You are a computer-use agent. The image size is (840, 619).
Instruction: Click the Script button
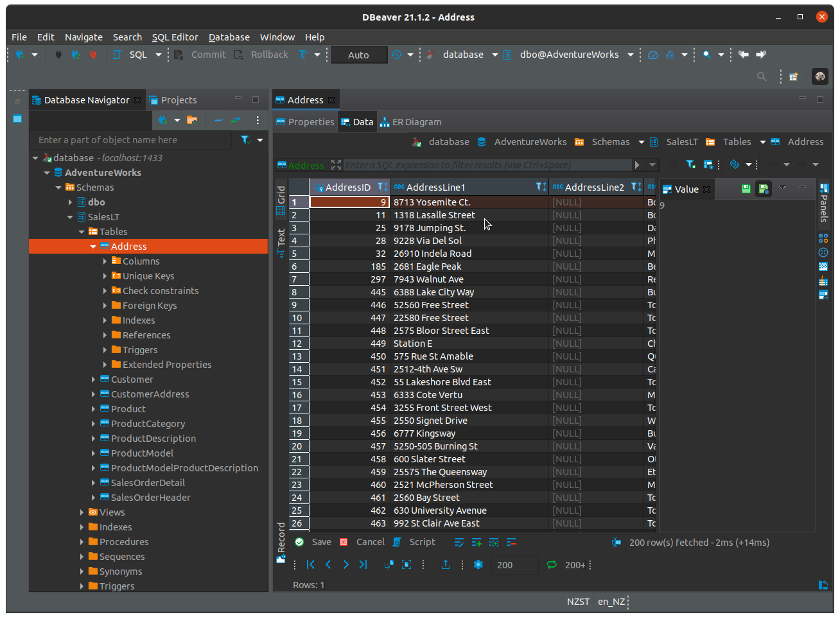(415, 543)
